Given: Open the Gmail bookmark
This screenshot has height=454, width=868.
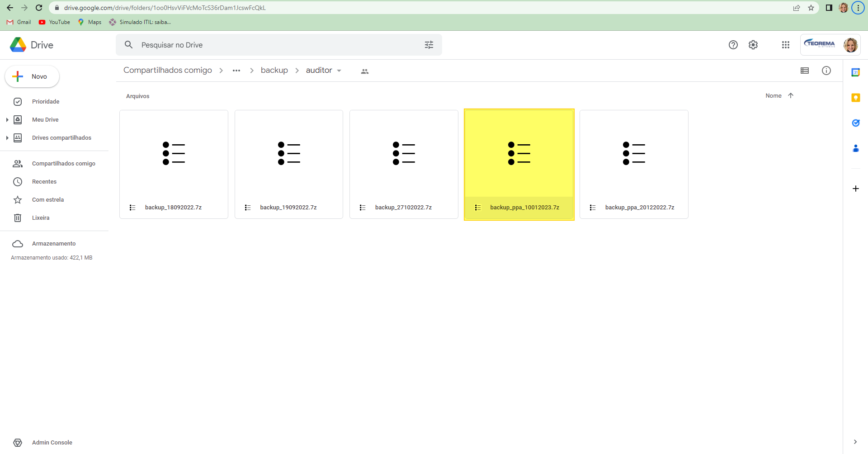Looking at the screenshot, I should (x=19, y=22).
